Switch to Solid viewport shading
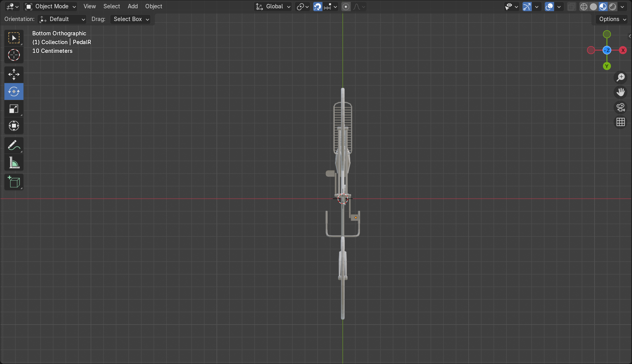632x364 pixels. pos(593,6)
